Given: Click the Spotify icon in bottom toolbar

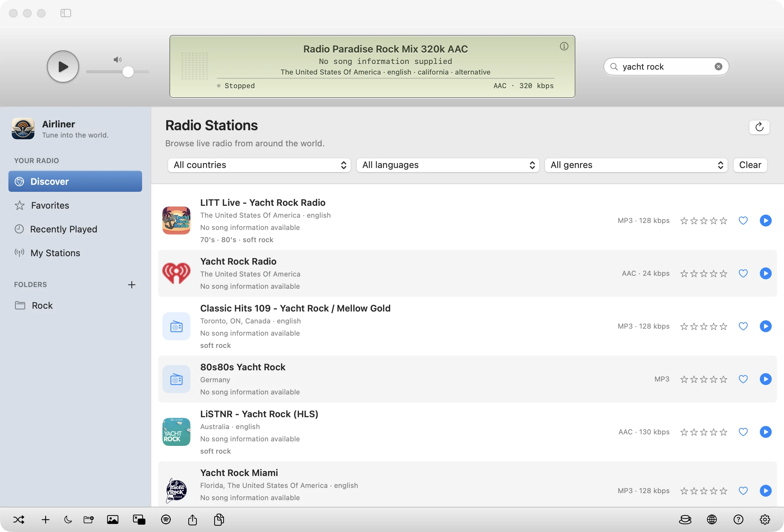Looking at the screenshot, I should (x=166, y=519).
